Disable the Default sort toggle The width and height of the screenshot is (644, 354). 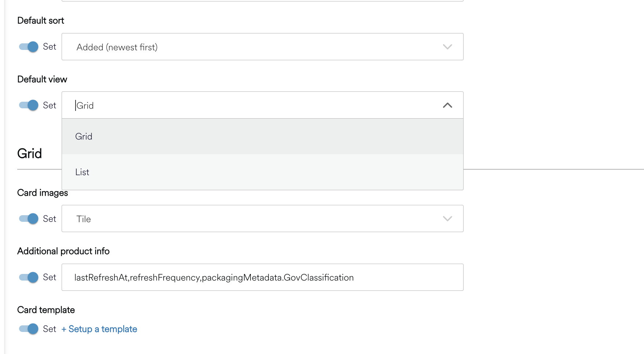pyautogui.click(x=29, y=47)
